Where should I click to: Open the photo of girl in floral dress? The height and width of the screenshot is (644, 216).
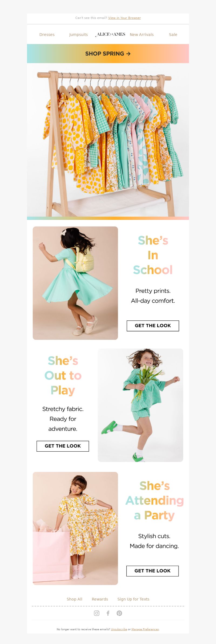pyautogui.click(x=75, y=528)
